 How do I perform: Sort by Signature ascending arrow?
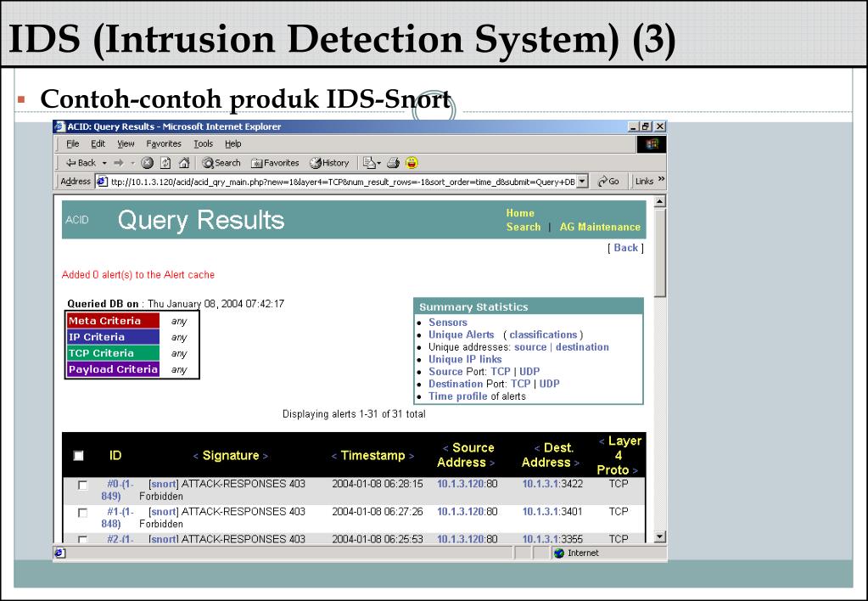tap(195, 456)
